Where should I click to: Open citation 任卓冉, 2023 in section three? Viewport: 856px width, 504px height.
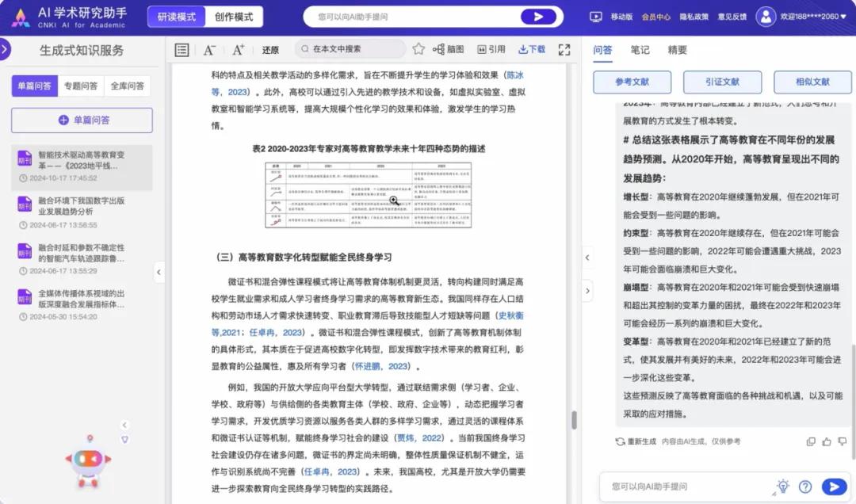(x=276, y=333)
